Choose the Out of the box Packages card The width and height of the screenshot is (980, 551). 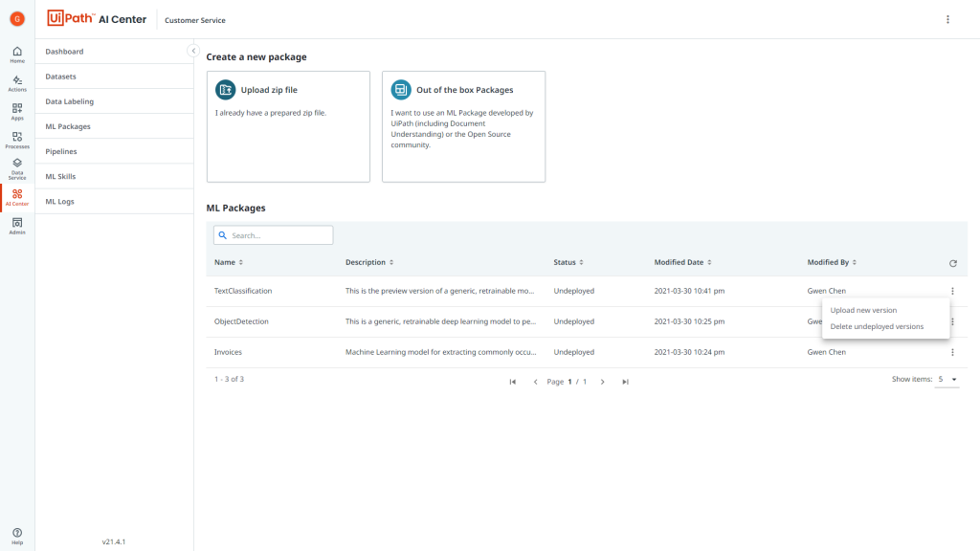[464, 127]
